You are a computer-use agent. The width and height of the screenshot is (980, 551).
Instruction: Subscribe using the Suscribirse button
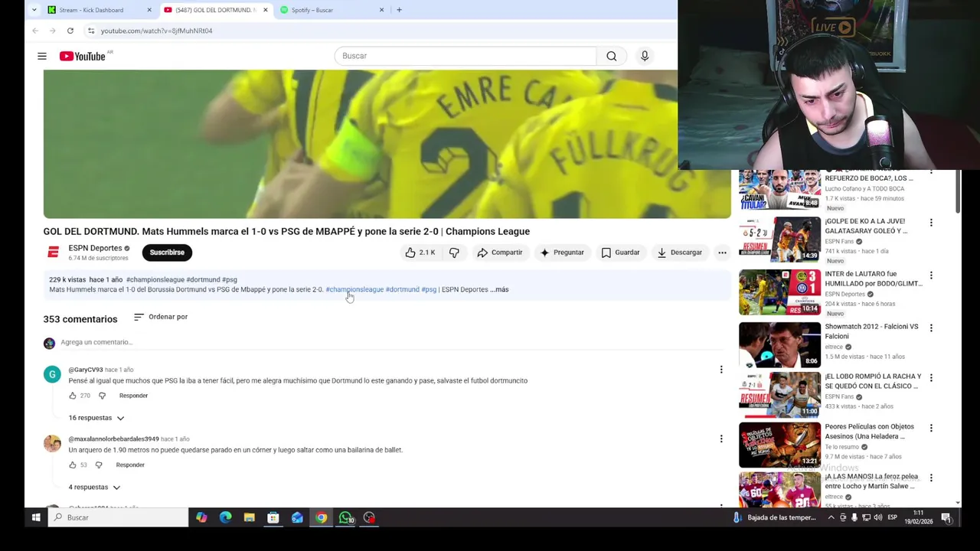(x=167, y=253)
